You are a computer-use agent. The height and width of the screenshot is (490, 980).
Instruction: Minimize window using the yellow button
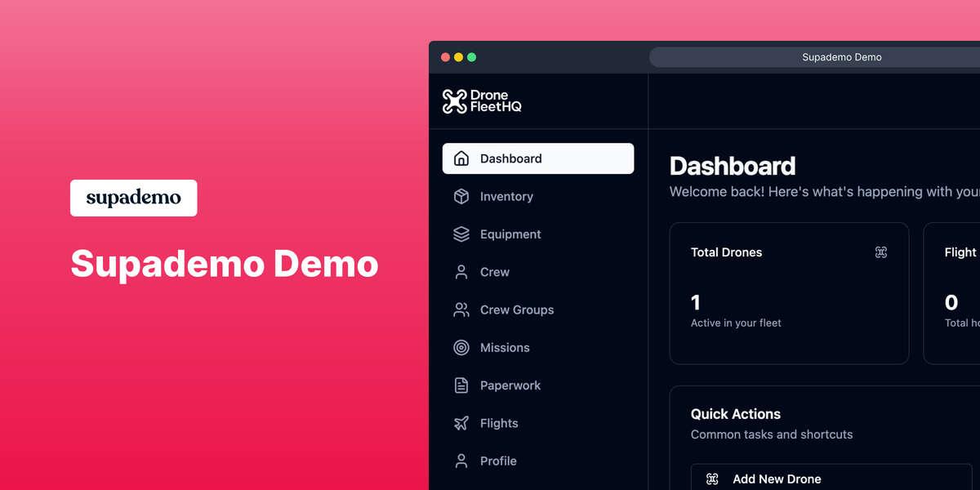click(x=458, y=57)
